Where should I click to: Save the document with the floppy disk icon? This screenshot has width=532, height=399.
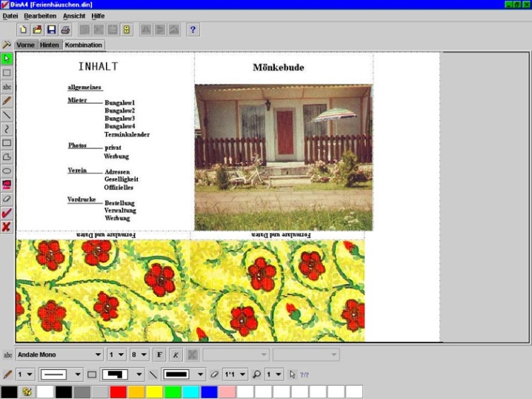(x=51, y=30)
